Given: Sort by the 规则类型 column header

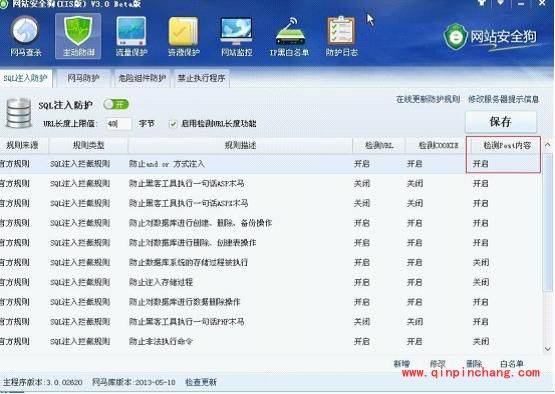Looking at the screenshot, I should 88,145.
